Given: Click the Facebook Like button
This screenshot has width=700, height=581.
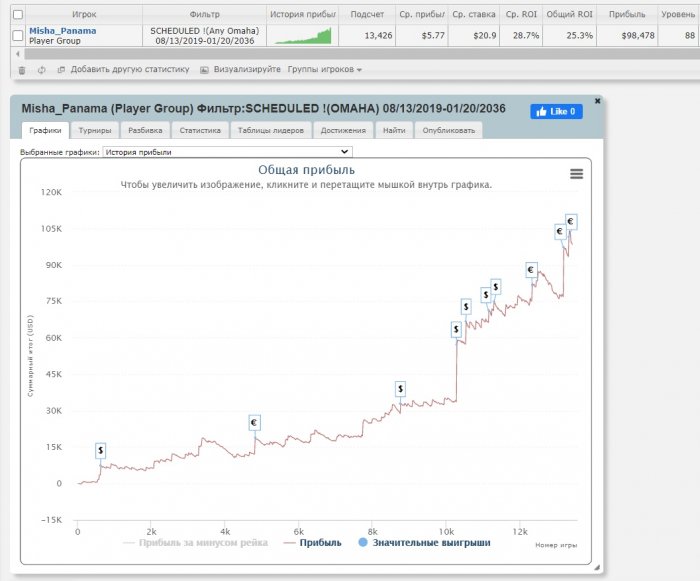Looking at the screenshot, I should point(556,111).
